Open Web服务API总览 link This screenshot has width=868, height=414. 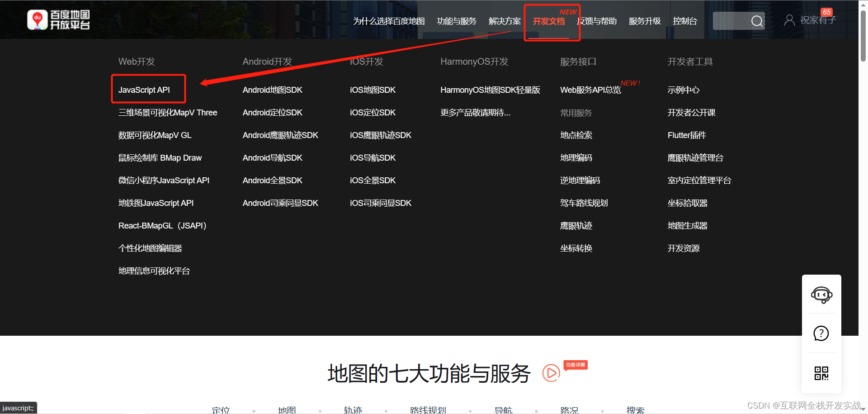pos(590,90)
